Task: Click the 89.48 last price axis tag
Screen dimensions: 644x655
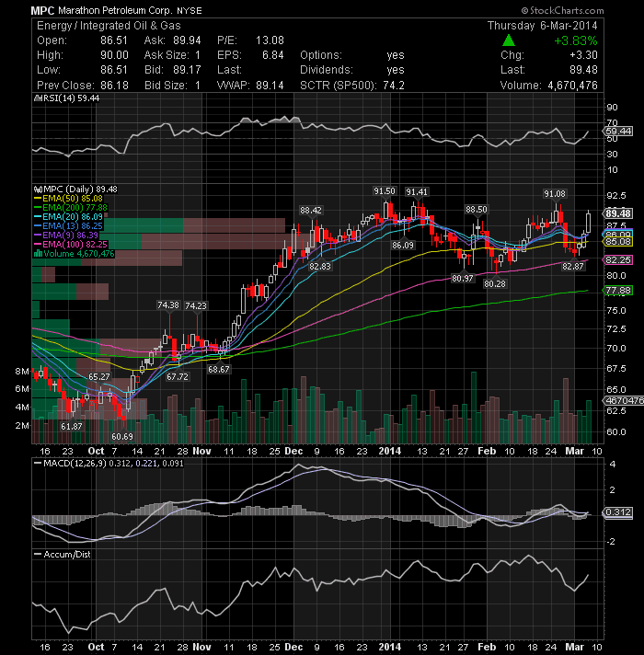Action: pyautogui.click(x=618, y=213)
